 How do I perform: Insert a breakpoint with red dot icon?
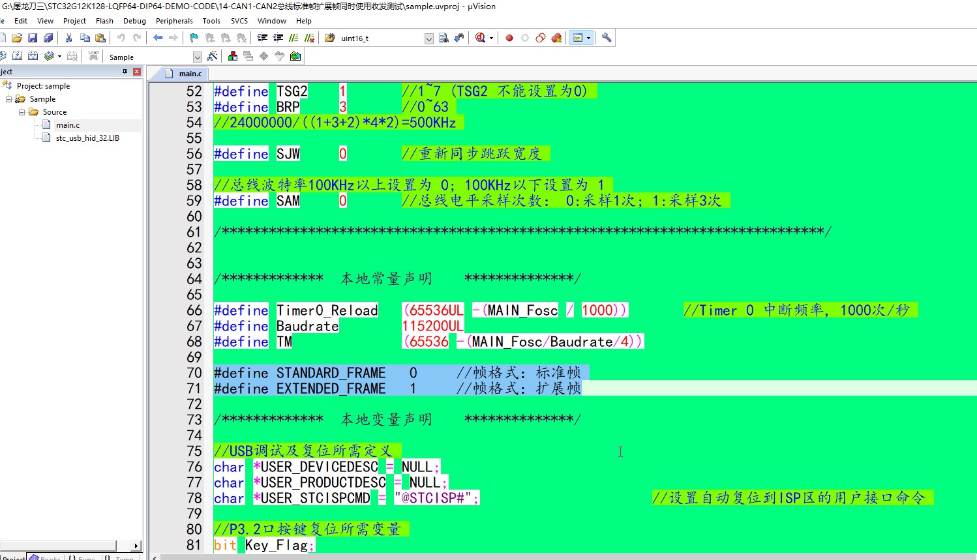tap(509, 38)
